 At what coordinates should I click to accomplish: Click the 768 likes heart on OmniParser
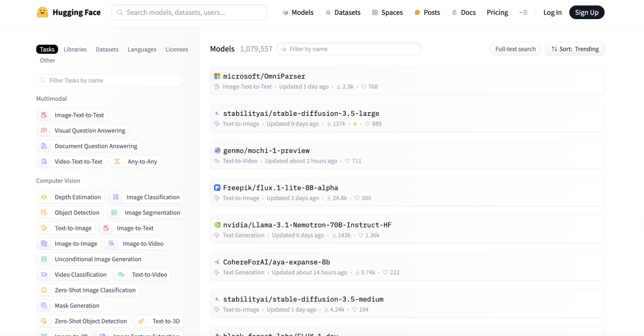click(364, 87)
